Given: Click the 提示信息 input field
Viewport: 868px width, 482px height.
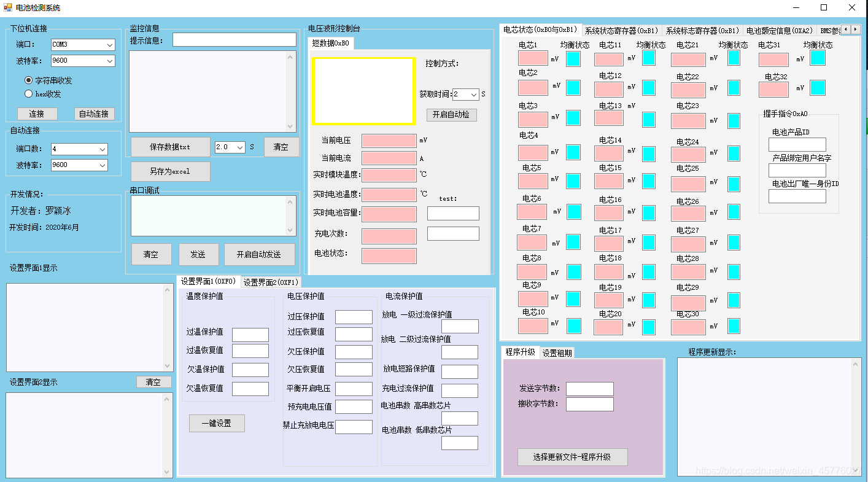Looking at the screenshot, I should coord(234,40).
